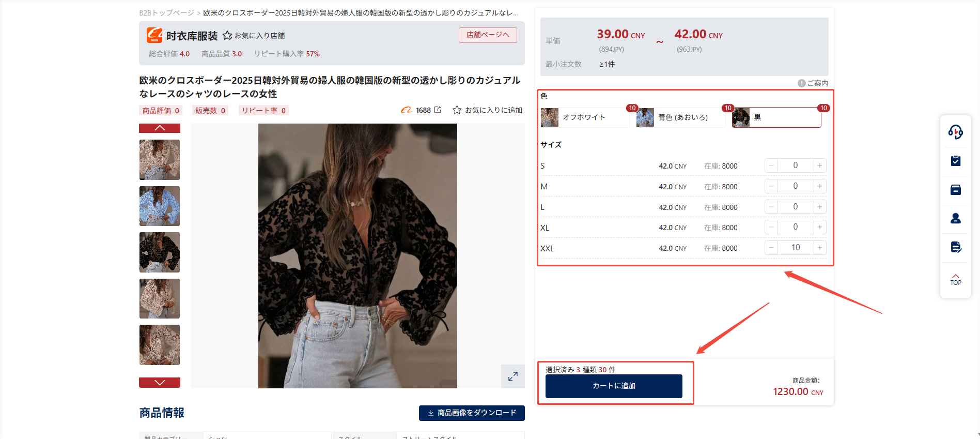
Task: Click the 商品情報 section heading
Action: 162,413
